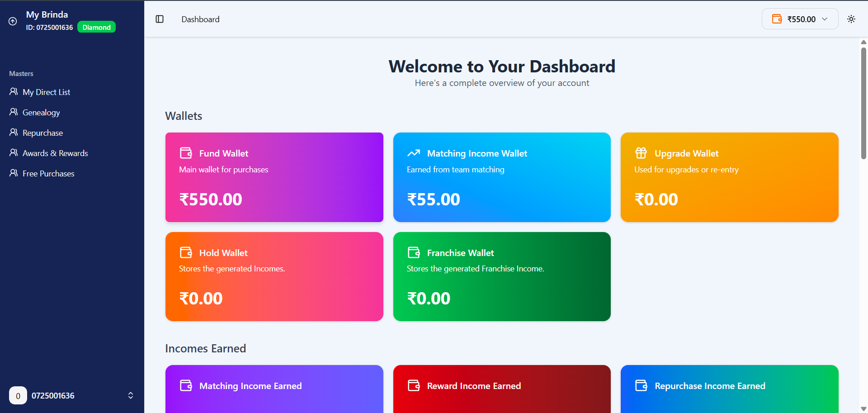Click the Matching Income Wallet trend icon
868x413 pixels.
click(414, 153)
